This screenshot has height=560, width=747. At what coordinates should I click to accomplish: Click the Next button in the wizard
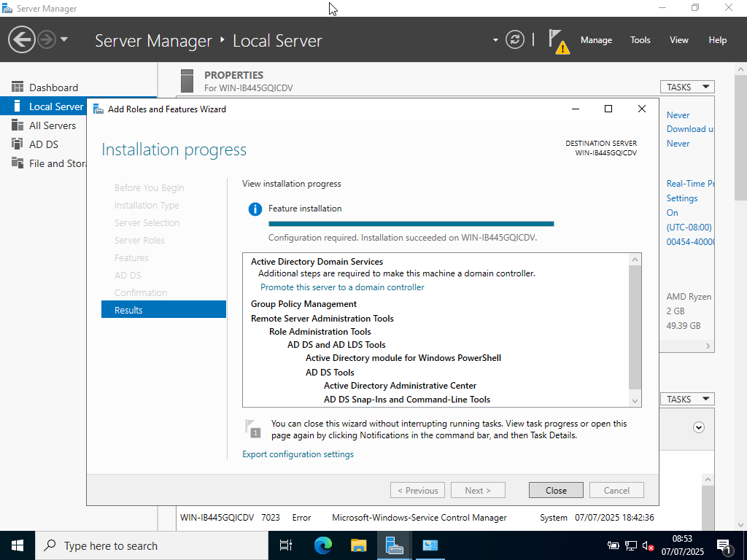coord(478,490)
